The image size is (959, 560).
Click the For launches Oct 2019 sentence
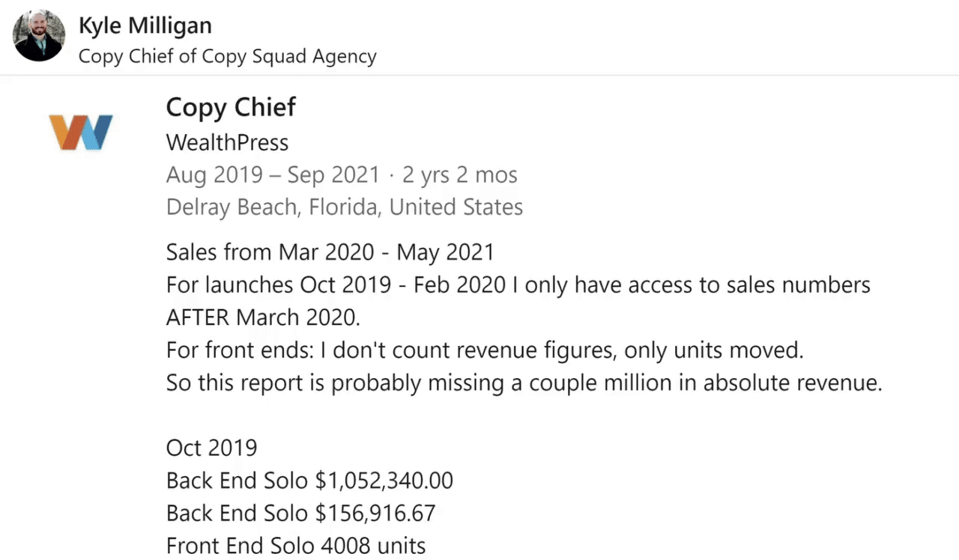(x=518, y=284)
